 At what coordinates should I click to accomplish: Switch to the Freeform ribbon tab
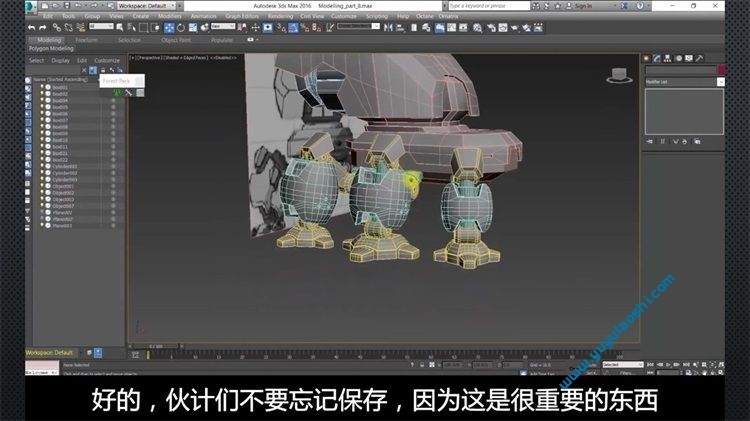[x=87, y=40]
